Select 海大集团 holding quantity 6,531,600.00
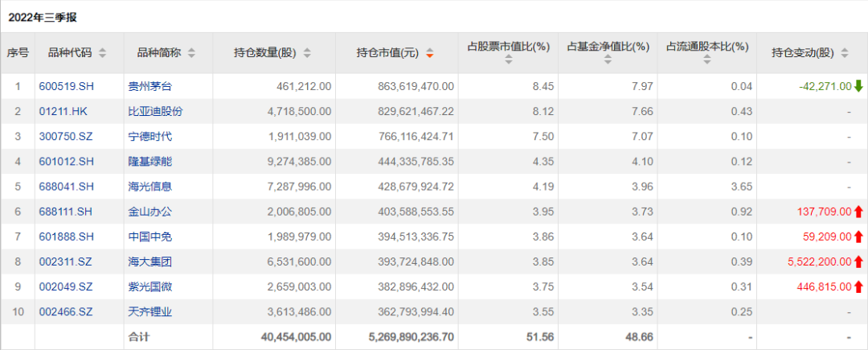Viewport: 868px width, 350px height. pyautogui.click(x=298, y=262)
